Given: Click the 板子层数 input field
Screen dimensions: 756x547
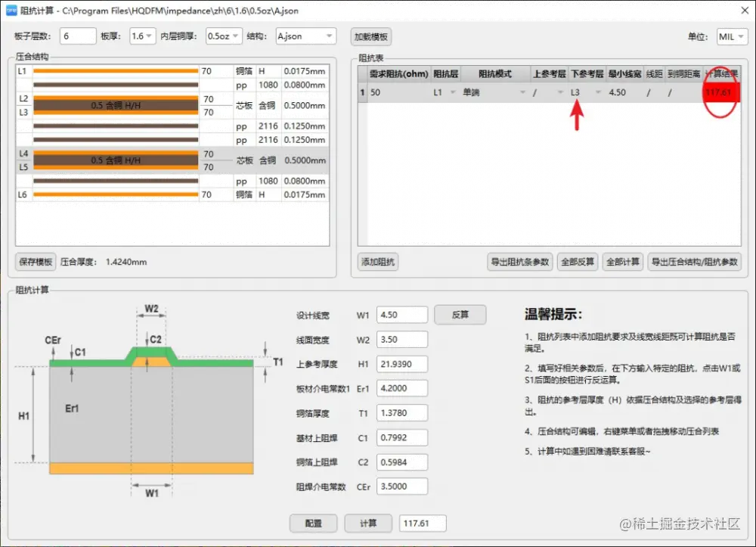Looking at the screenshot, I should coord(78,36).
